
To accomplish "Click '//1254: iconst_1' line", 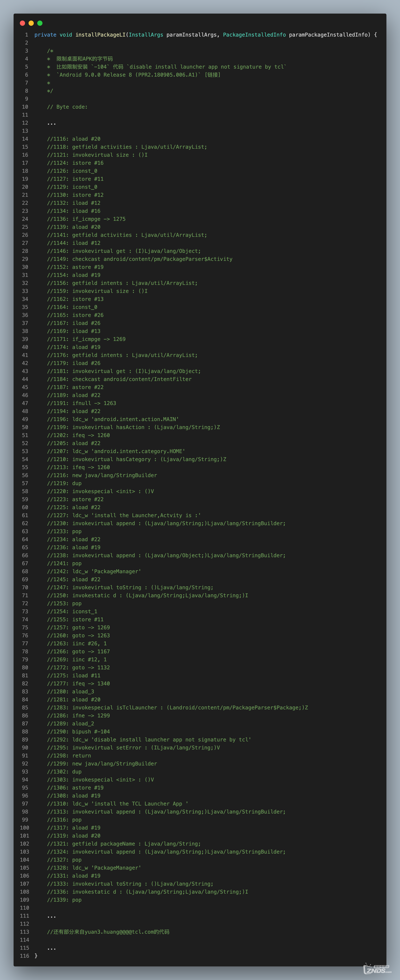I will pyautogui.click(x=72, y=611).
